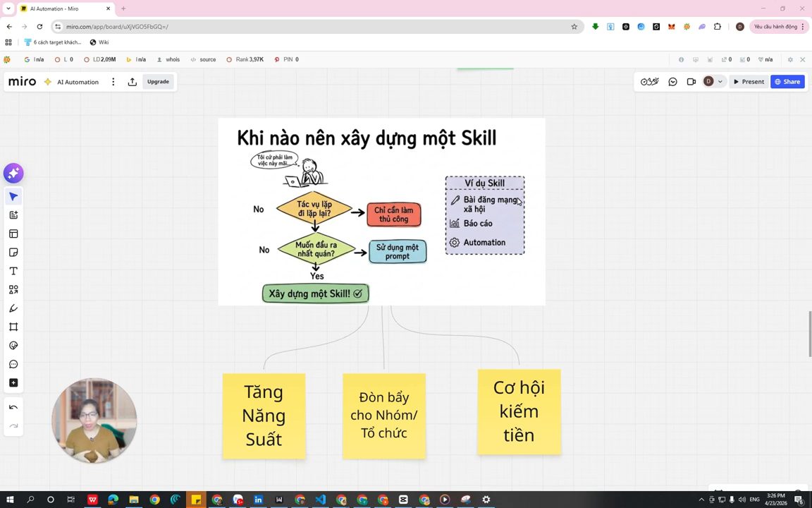Viewport: 812px width, 508px height.
Task: Open the Windows Start menu
Action: [x=10, y=500]
